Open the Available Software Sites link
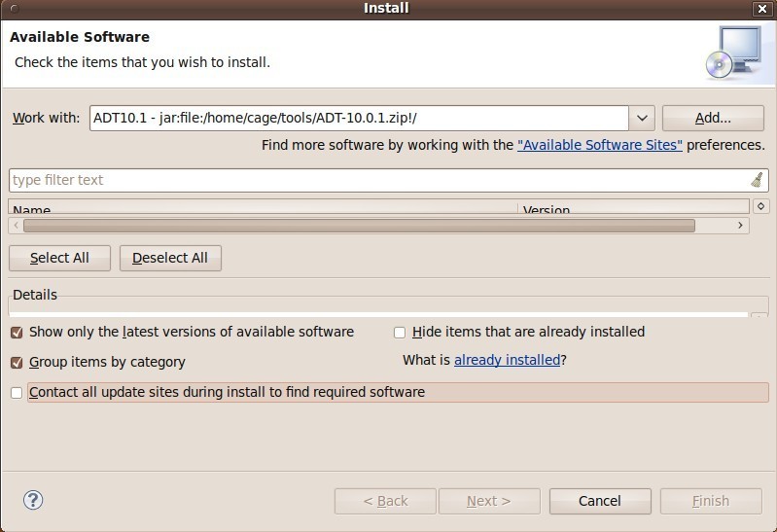Screen dimensions: 777x532 pos(600,145)
